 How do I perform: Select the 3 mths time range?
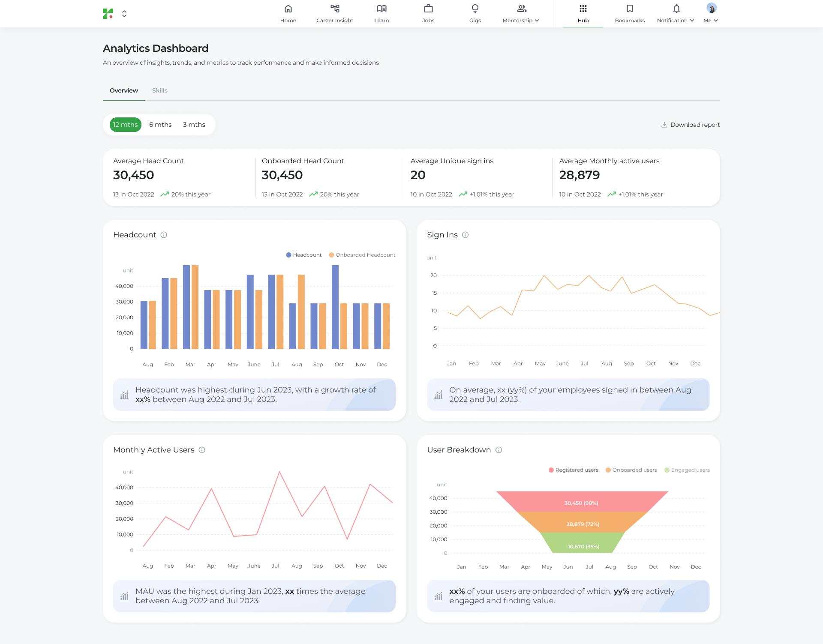tap(194, 125)
